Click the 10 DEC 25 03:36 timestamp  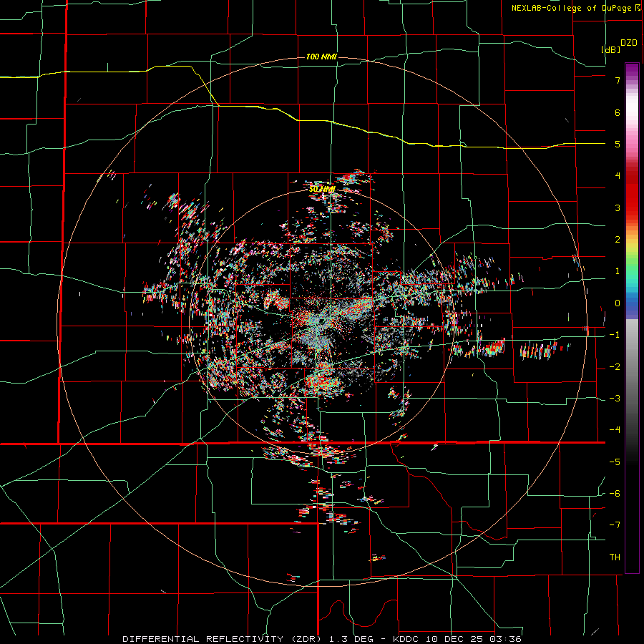pyautogui.click(x=474, y=639)
